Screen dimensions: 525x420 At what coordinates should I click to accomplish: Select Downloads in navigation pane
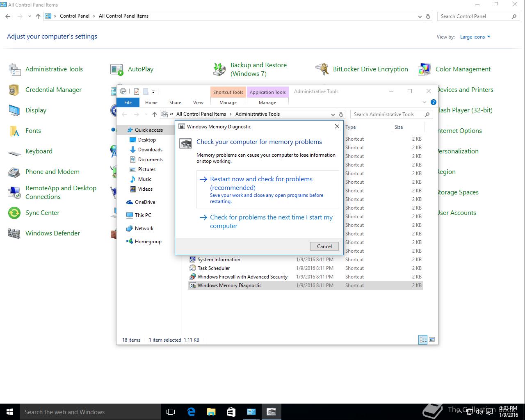point(146,150)
